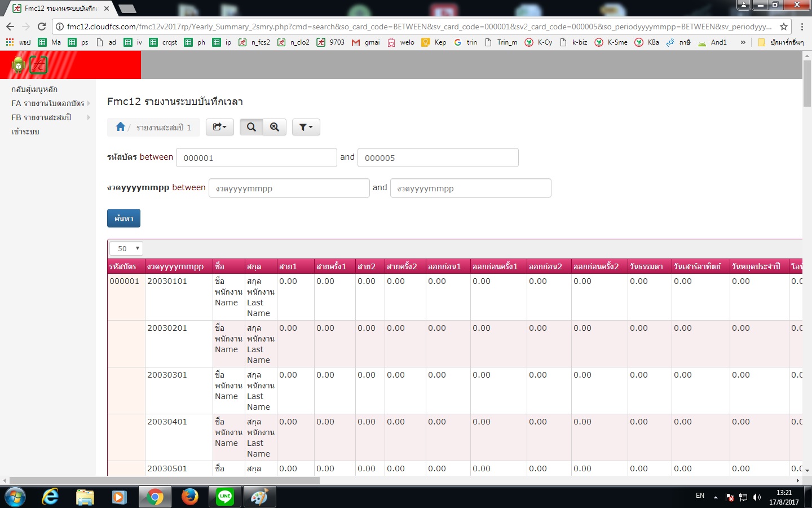
Task: Click second งวดyyyymmpp period input
Action: tap(471, 188)
